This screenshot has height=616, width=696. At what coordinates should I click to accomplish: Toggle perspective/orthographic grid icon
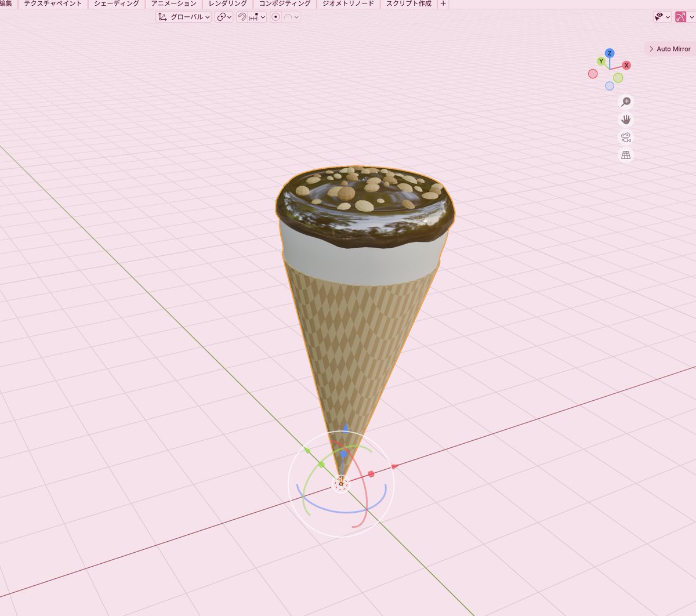[x=626, y=155]
